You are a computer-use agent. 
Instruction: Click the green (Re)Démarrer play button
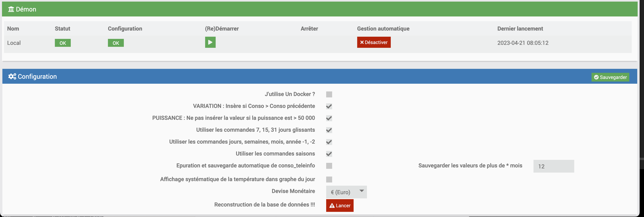coord(210,42)
